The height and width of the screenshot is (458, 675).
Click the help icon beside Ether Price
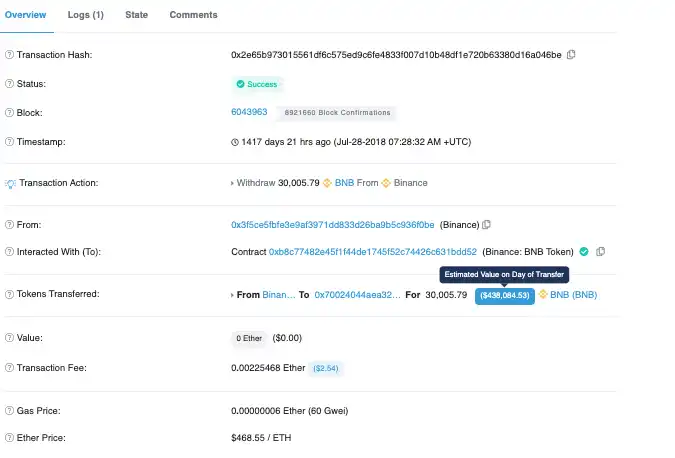tap(9, 437)
